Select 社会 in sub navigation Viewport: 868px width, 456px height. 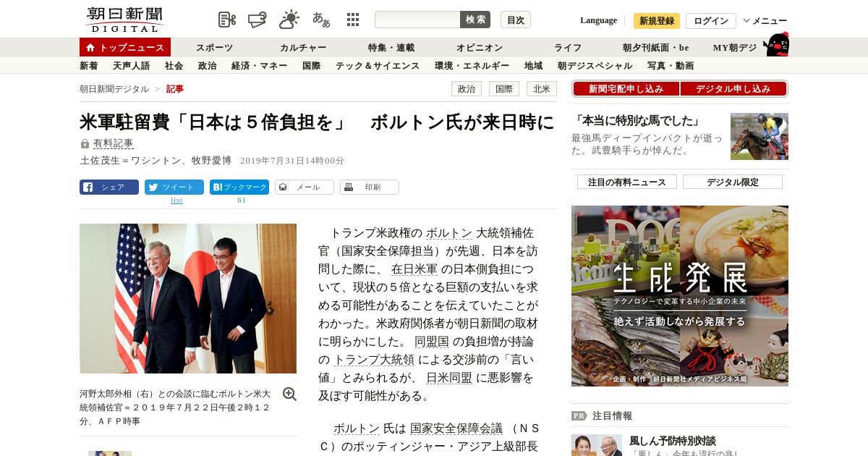coord(174,66)
